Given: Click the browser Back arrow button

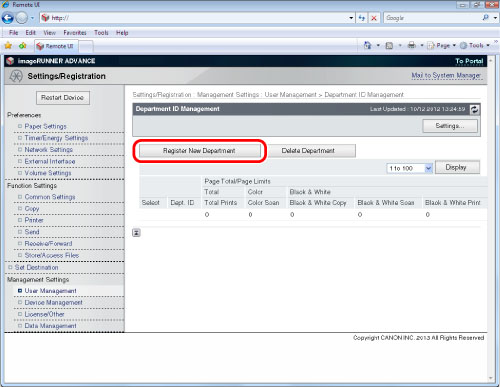Looking at the screenshot, I should 8,18.
